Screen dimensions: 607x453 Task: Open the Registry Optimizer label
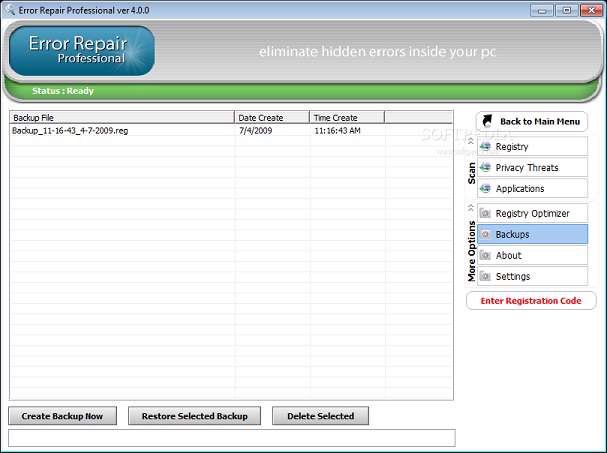pyautogui.click(x=532, y=213)
